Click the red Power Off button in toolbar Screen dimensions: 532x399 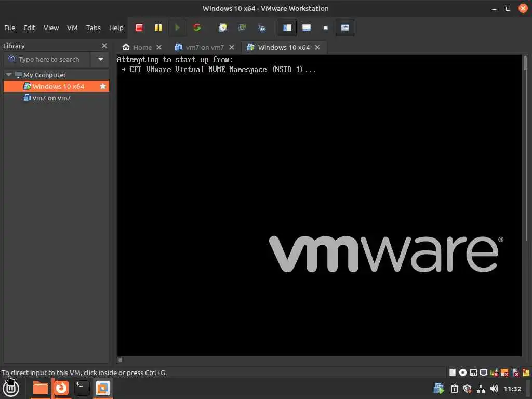(x=139, y=28)
